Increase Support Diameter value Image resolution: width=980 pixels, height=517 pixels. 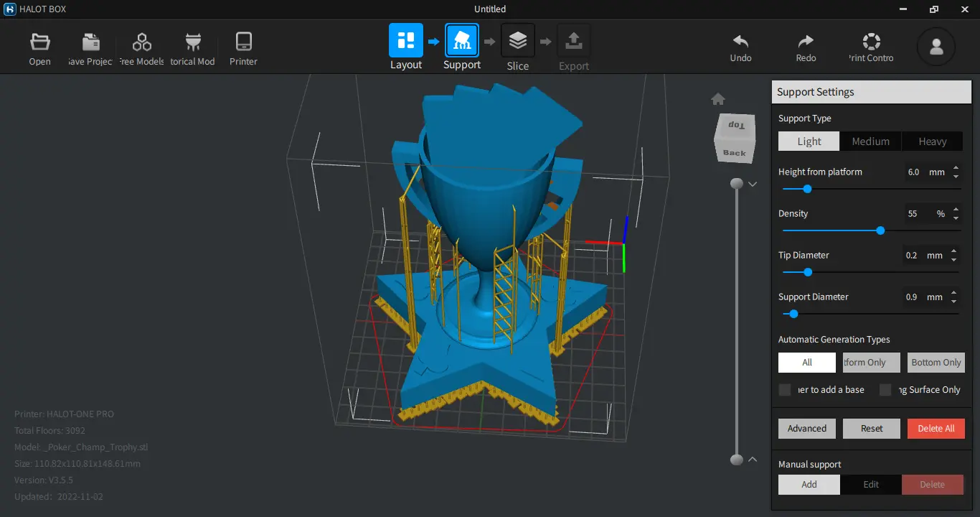point(953,293)
